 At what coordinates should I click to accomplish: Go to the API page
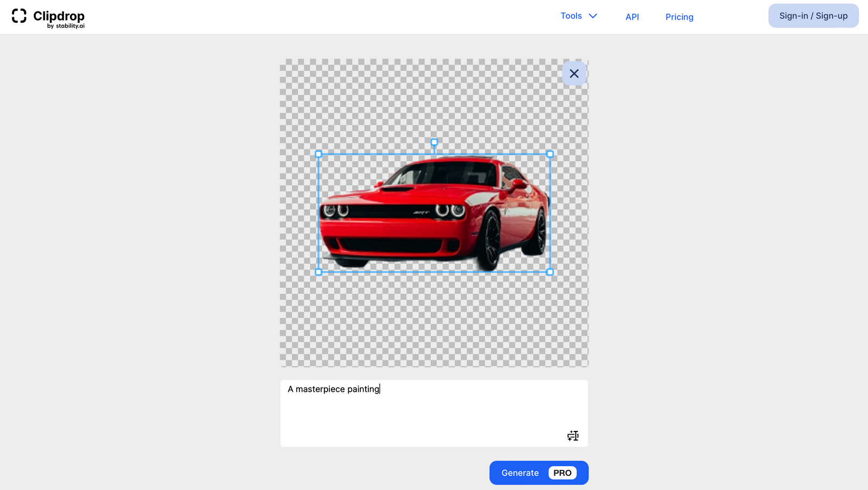coord(632,17)
